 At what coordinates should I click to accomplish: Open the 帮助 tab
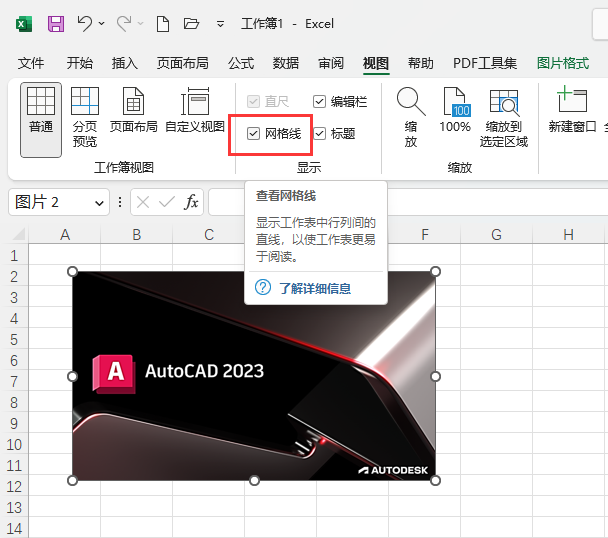pos(421,63)
